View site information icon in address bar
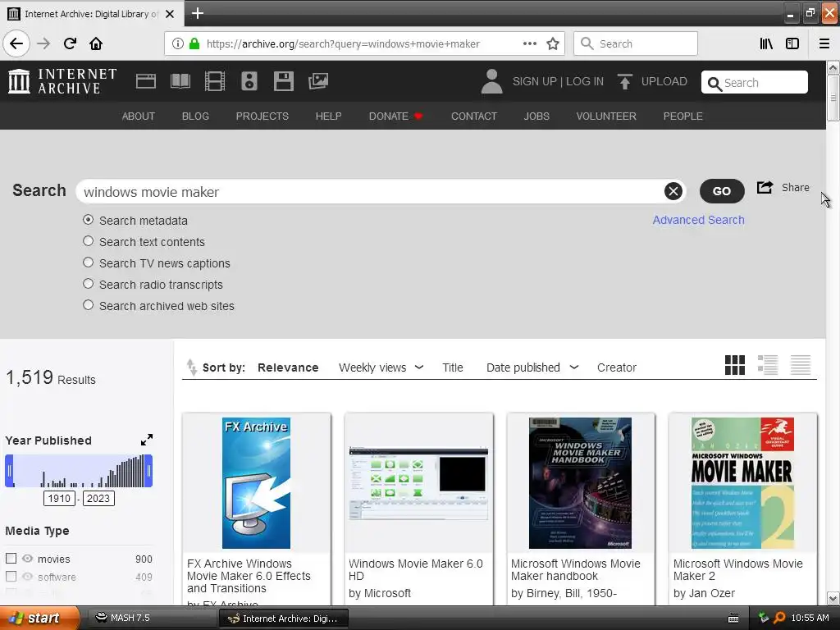840x630 pixels. (178, 43)
